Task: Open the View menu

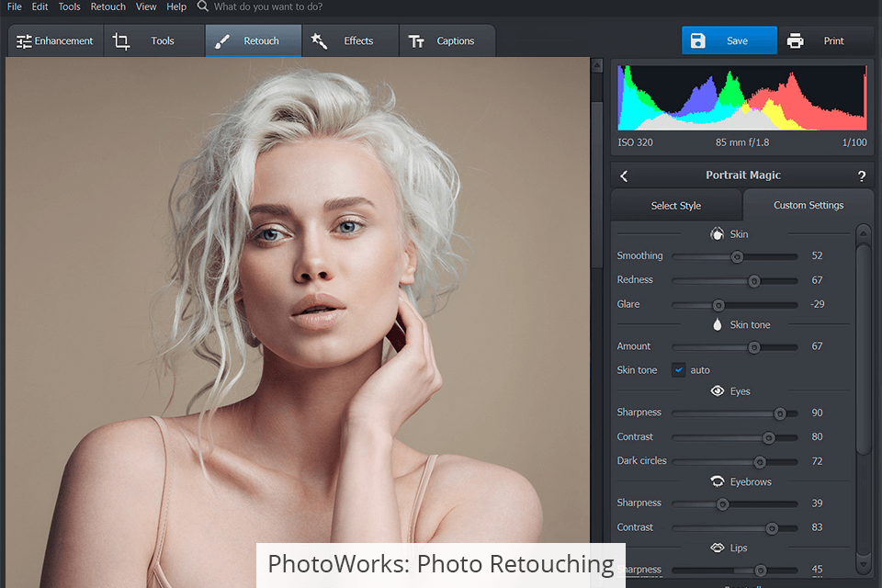Action: (x=146, y=6)
